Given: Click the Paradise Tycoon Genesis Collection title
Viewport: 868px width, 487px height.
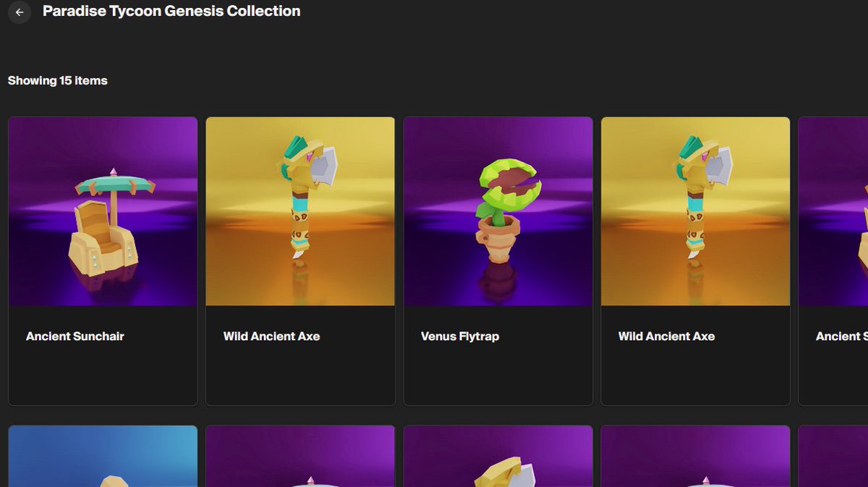Looking at the screenshot, I should tap(171, 12).
